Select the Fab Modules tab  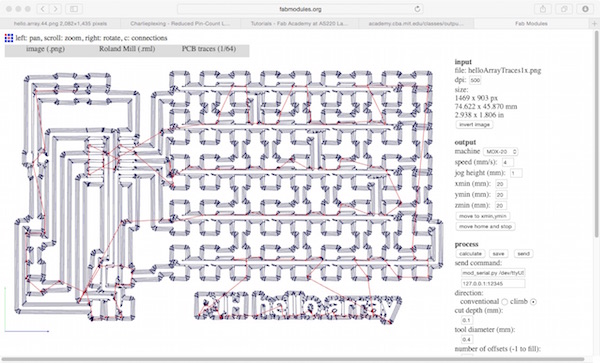[x=531, y=24]
